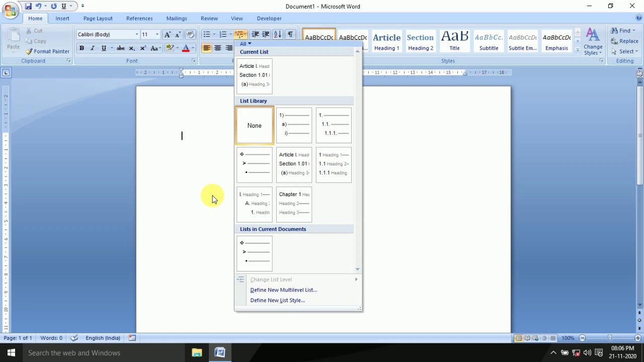Click the bullets list icon

tap(206, 35)
